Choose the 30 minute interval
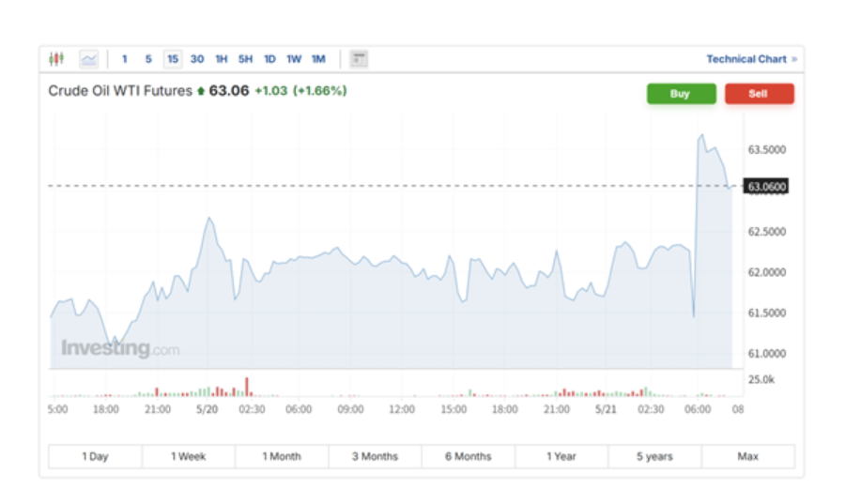 click(197, 59)
